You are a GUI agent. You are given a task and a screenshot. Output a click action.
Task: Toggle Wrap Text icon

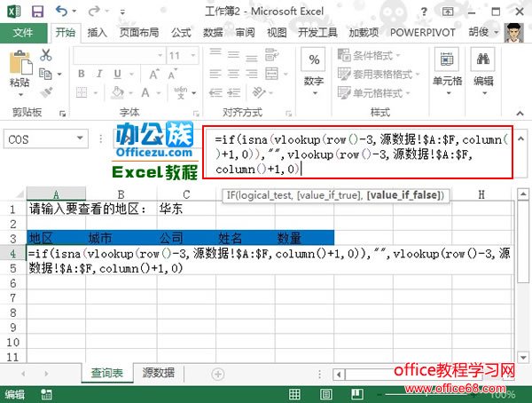pos(271,55)
